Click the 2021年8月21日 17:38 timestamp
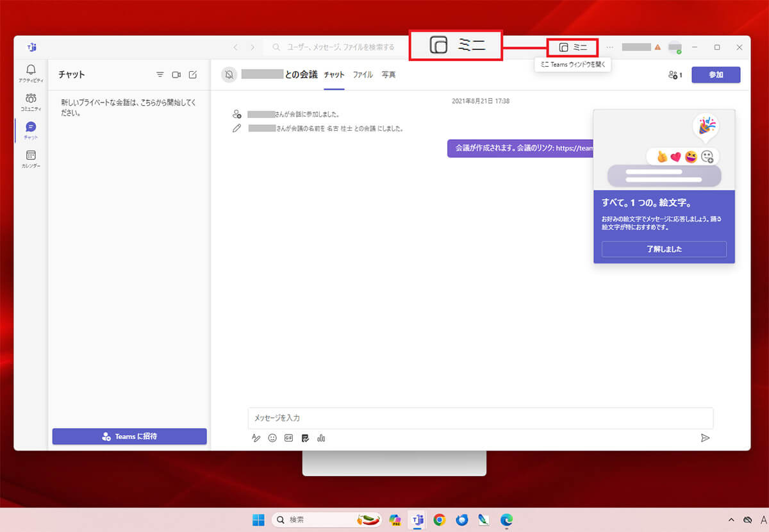The width and height of the screenshot is (769, 532). coord(481,101)
